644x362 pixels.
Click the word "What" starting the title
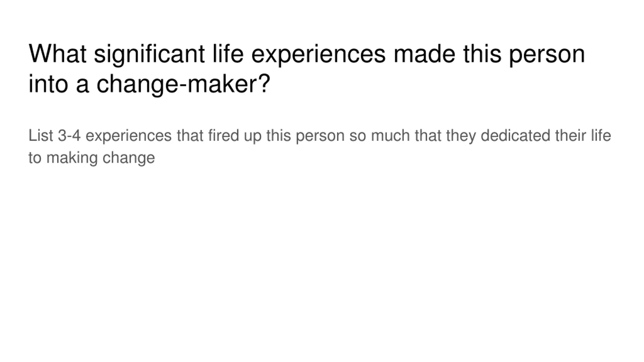coord(58,54)
